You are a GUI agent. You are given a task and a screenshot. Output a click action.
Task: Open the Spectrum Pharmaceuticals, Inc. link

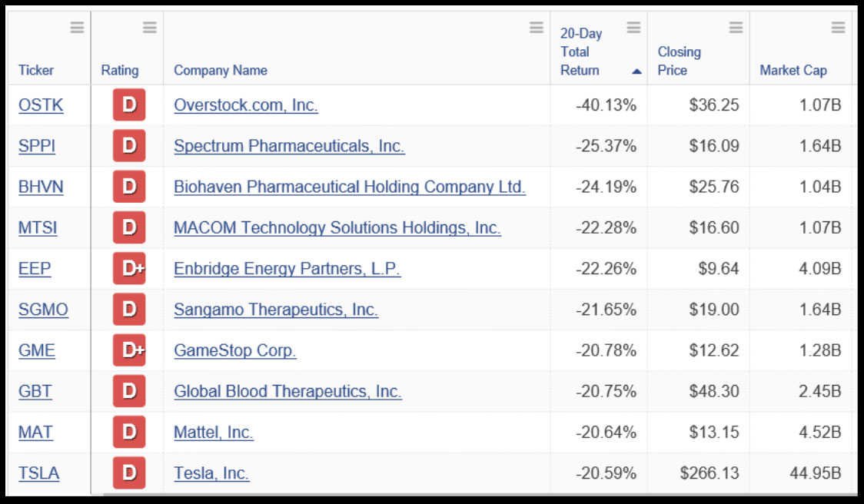[x=289, y=146]
